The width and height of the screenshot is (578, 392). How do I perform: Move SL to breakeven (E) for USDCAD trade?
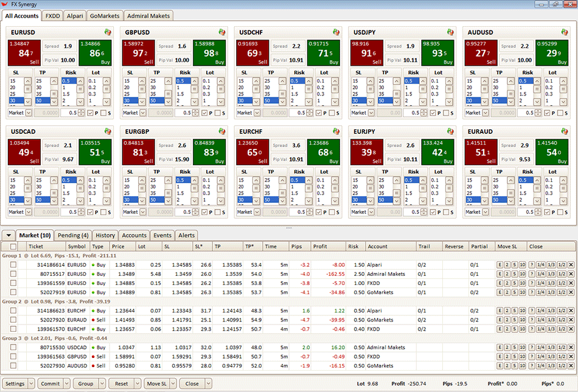pos(500,348)
